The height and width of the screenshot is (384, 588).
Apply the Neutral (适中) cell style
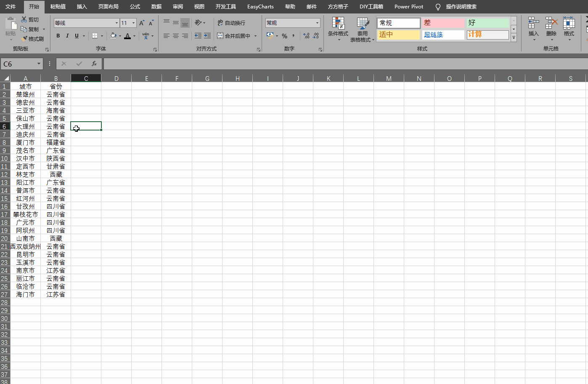(x=399, y=35)
